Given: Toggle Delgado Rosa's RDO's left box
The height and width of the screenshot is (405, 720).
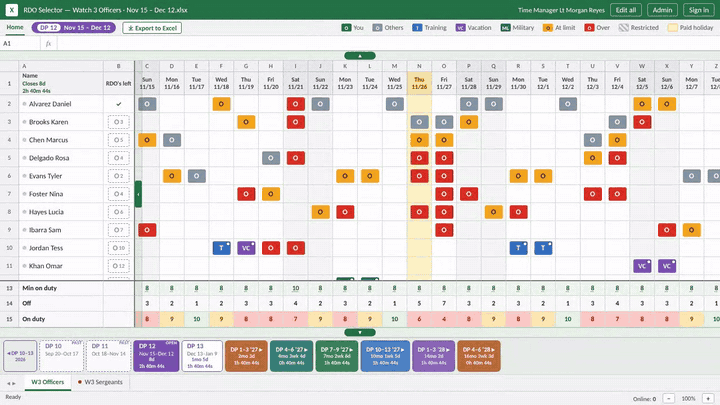Looking at the screenshot, I should click(118, 158).
